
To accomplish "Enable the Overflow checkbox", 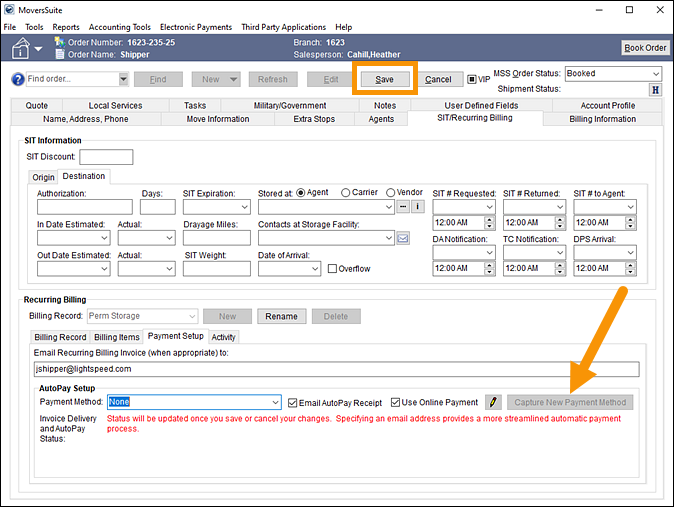I will [332, 269].
